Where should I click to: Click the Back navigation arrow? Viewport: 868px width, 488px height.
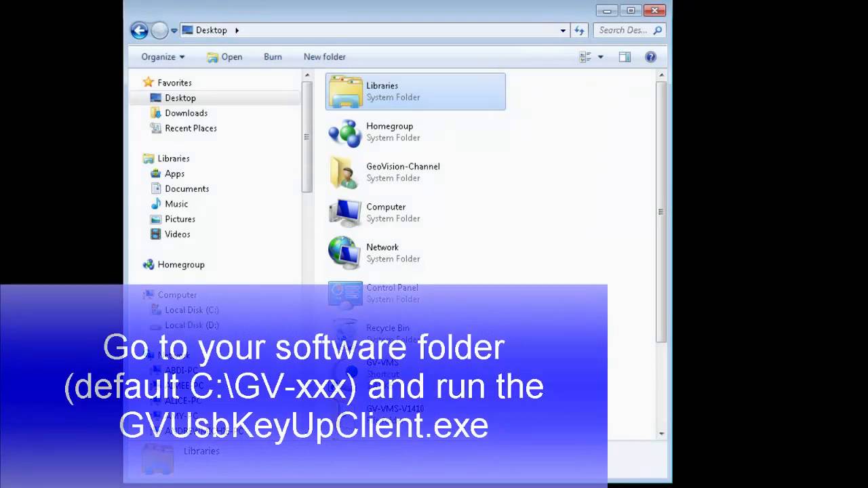[x=139, y=30]
